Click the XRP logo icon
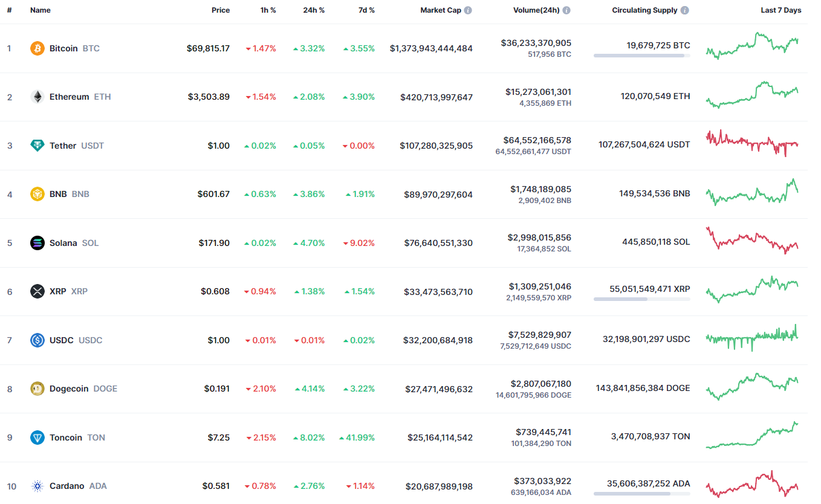The height and width of the screenshot is (504, 821). point(37,291)
